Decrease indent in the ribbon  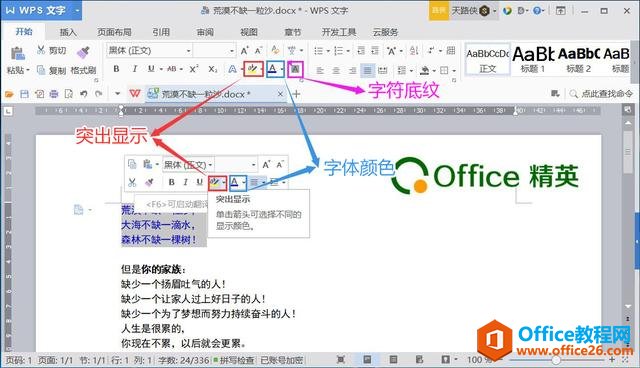361,51
